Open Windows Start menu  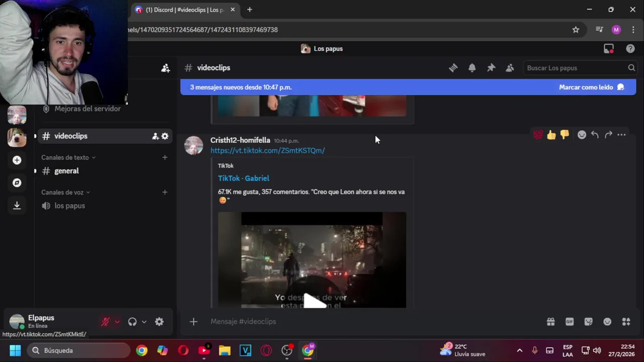click(15, 350)
